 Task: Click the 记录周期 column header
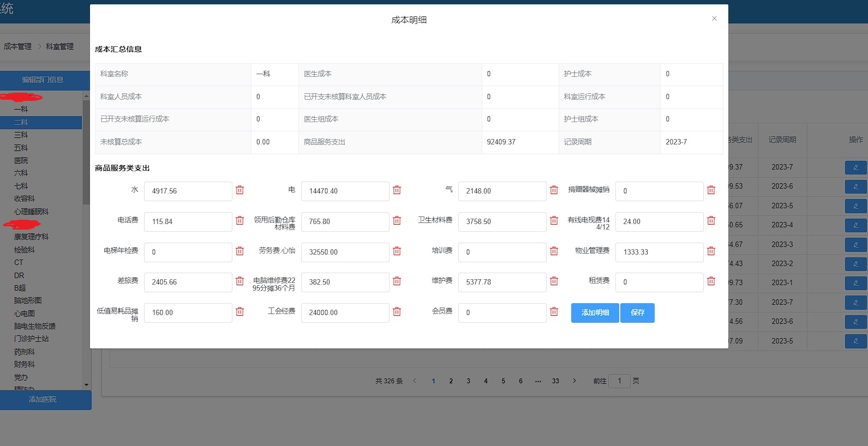click(x=782, y=140)
